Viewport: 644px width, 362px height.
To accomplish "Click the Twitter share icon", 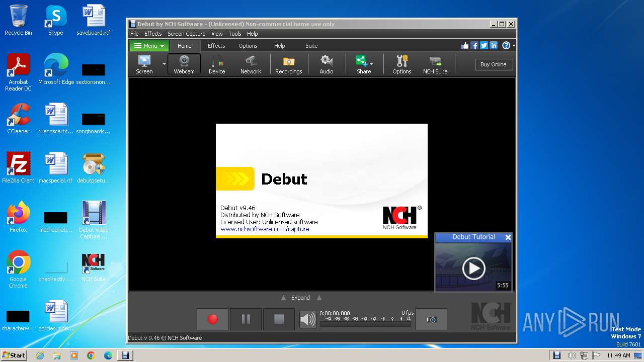I will 484,46.
